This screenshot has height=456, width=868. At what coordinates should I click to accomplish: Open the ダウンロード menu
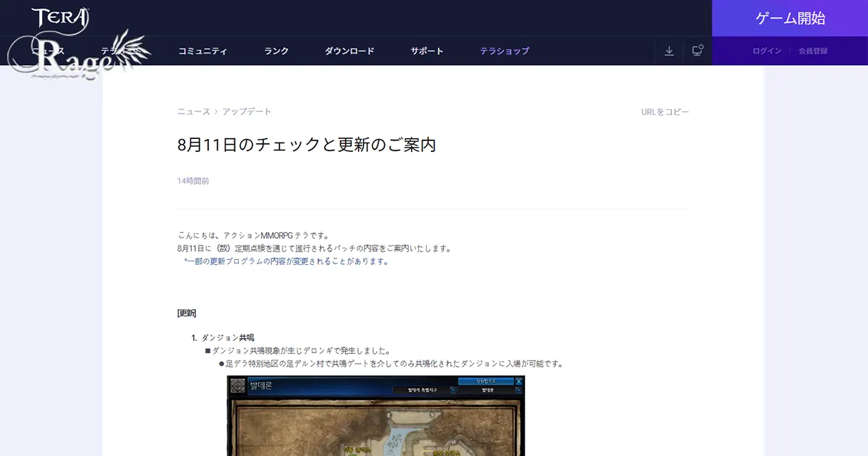tap(349, 51)
